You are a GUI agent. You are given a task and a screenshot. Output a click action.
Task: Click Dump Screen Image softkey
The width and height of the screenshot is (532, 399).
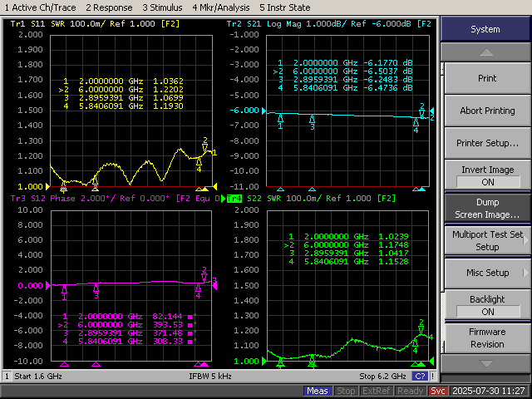coord(487,209)
